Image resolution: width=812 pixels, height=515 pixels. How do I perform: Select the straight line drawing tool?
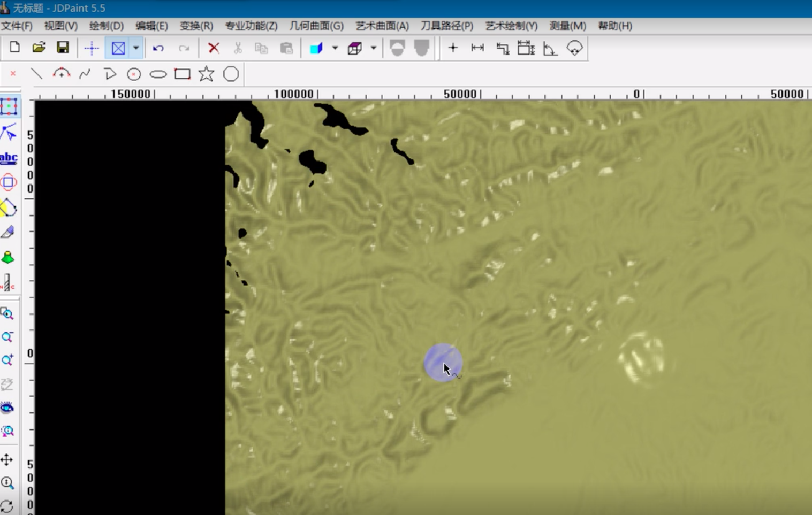coord(36,74)
